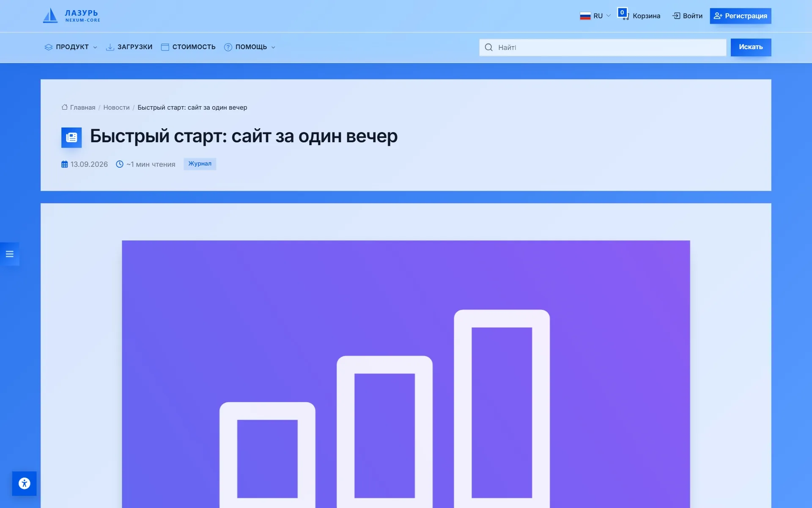The image size is (812, 508).
Task: Click the Регистрация button
Action: click(x=741, y=16)
